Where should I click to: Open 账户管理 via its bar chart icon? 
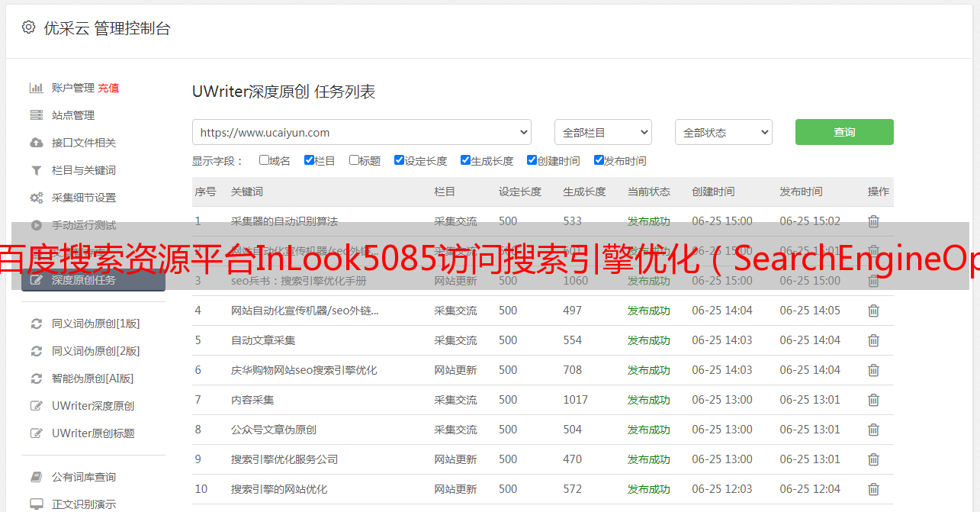[x=36, y=88]
